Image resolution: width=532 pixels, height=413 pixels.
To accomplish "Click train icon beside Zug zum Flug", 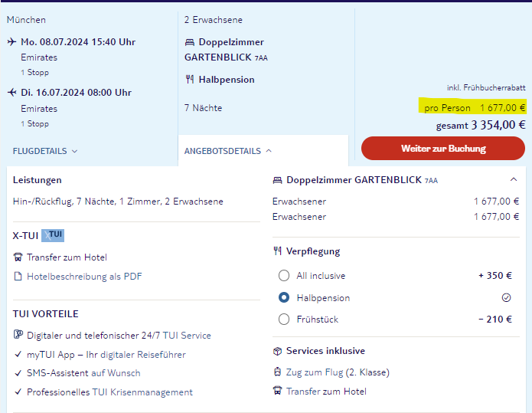I will [x=278, y=372].
